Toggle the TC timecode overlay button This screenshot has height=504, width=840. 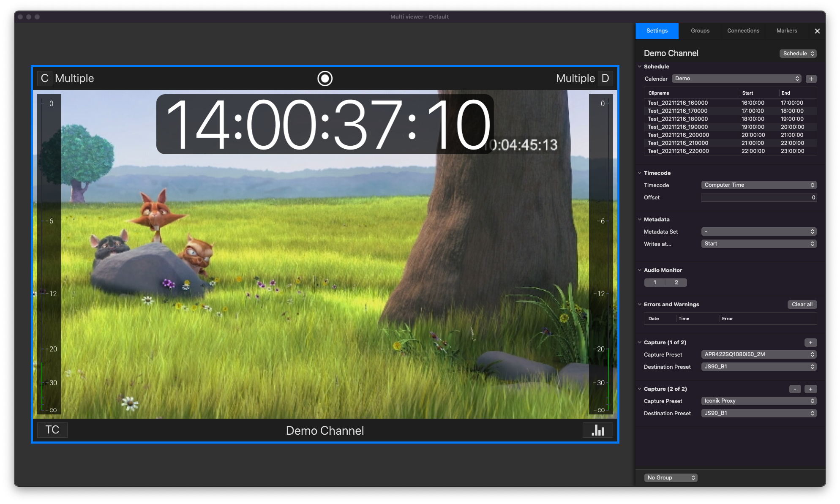click(52, 430)
